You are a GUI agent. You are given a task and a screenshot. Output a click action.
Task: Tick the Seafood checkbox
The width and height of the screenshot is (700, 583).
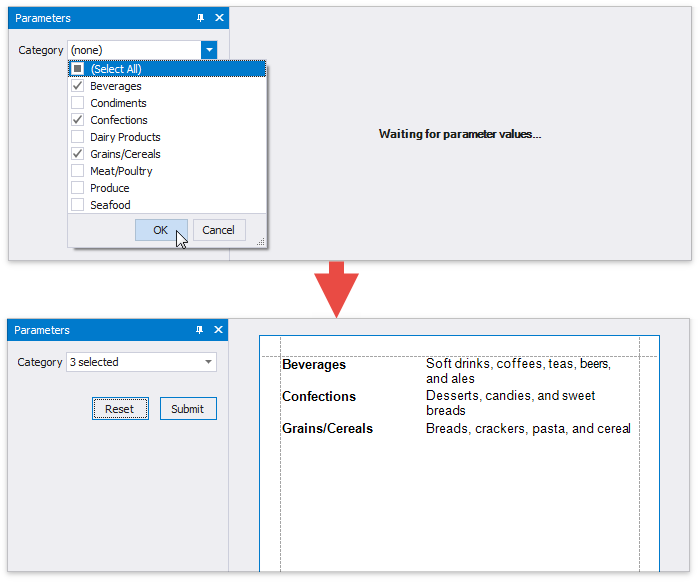(77, 205)
